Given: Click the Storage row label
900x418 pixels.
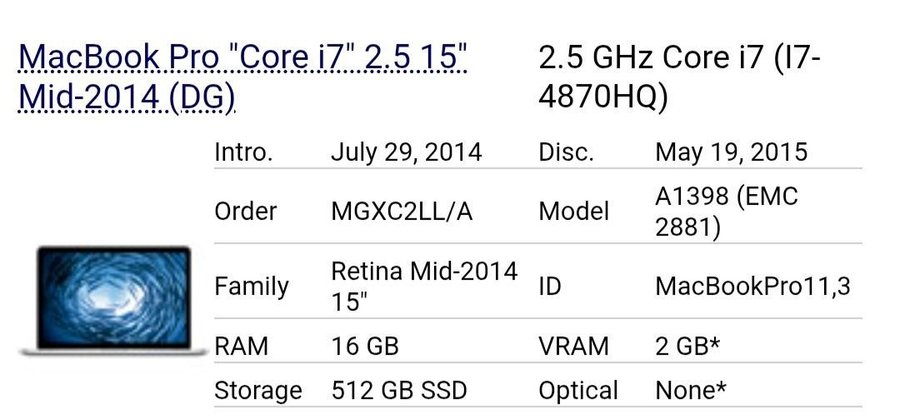Looking at the screenshot, I should [x=258, y=390].
